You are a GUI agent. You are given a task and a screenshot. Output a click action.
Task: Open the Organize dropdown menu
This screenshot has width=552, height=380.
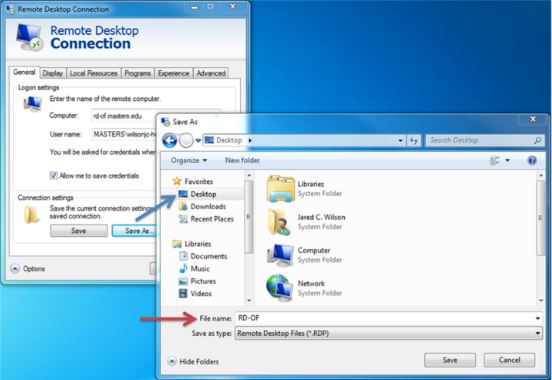pos(189,160)
